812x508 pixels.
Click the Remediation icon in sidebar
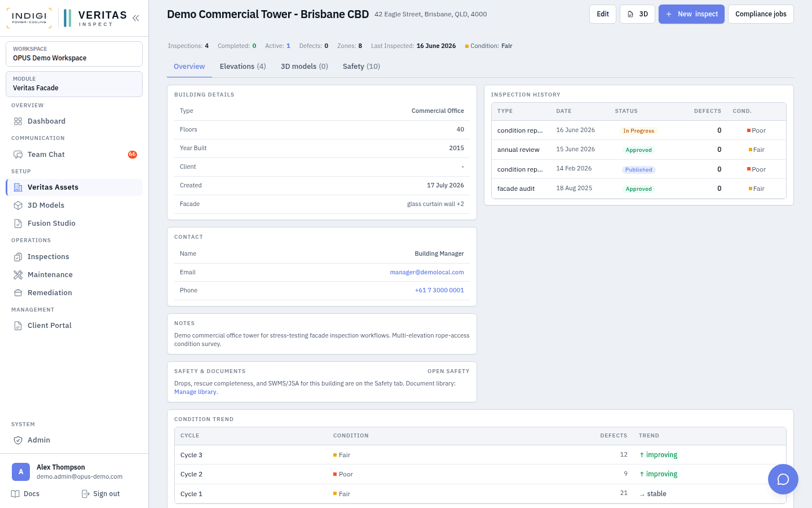18,293
